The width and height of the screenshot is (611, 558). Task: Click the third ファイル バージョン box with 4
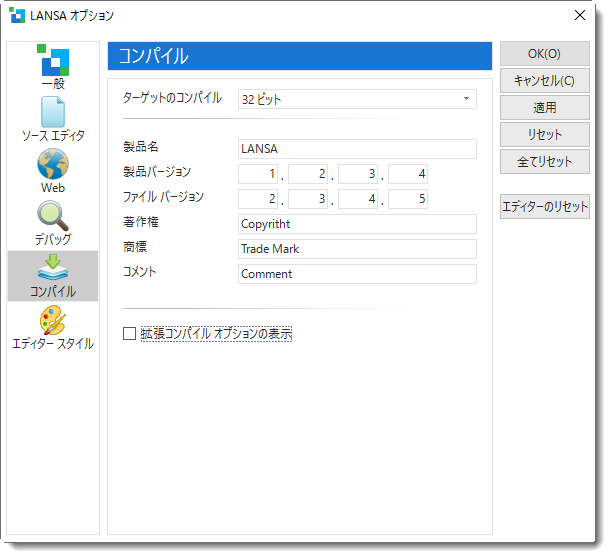[358, 199]
